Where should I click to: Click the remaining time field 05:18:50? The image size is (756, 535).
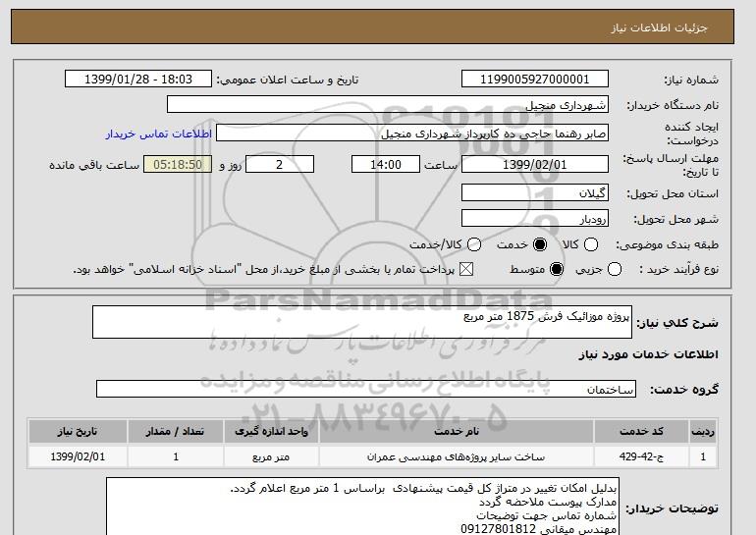pyautogui.click(x=178, y=164)
